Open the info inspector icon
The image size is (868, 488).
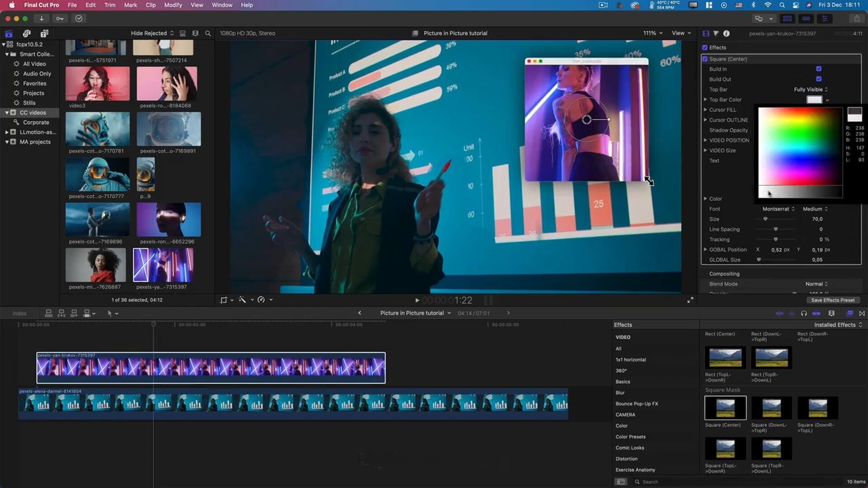(x=726, y=33)
